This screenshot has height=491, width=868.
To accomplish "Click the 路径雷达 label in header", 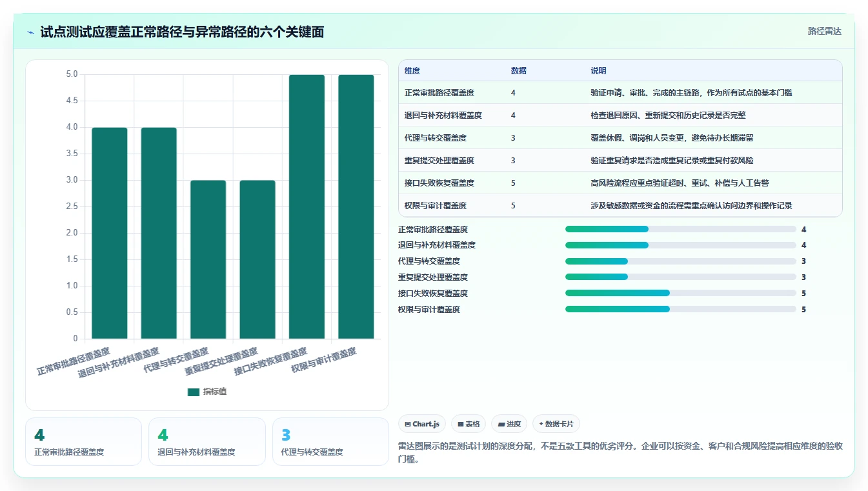I will pos(824,31).
